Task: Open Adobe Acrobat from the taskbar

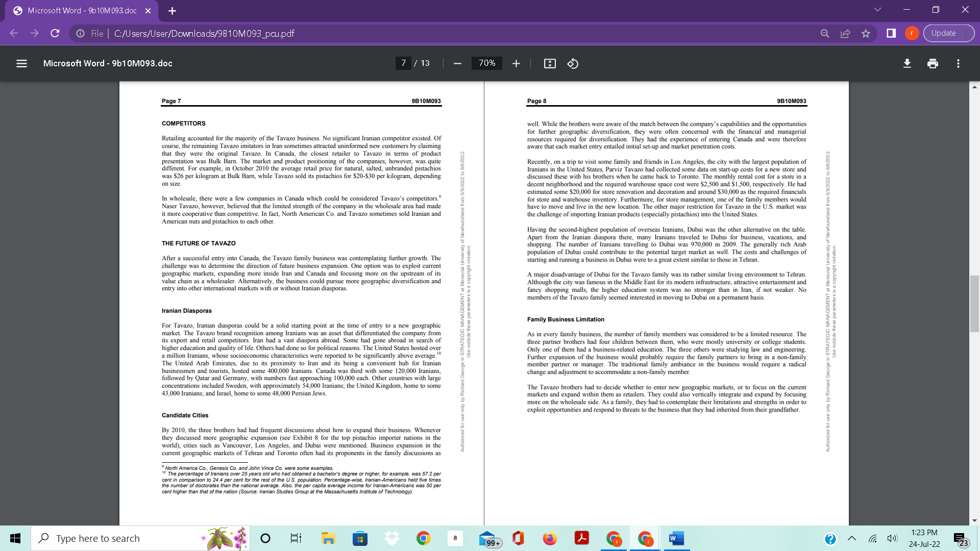Action: (x=581, y=538)
